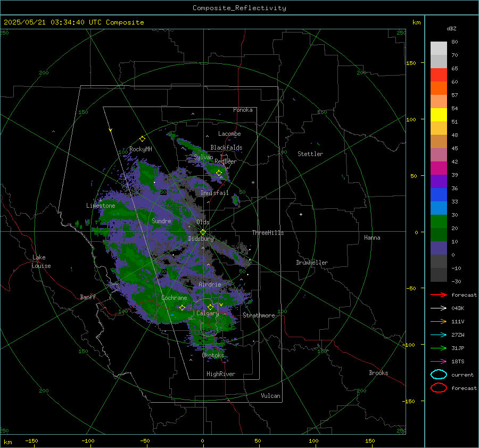479x448 pixels.
Task: Click the Sylvan label on the map
Action: point(203,157)
